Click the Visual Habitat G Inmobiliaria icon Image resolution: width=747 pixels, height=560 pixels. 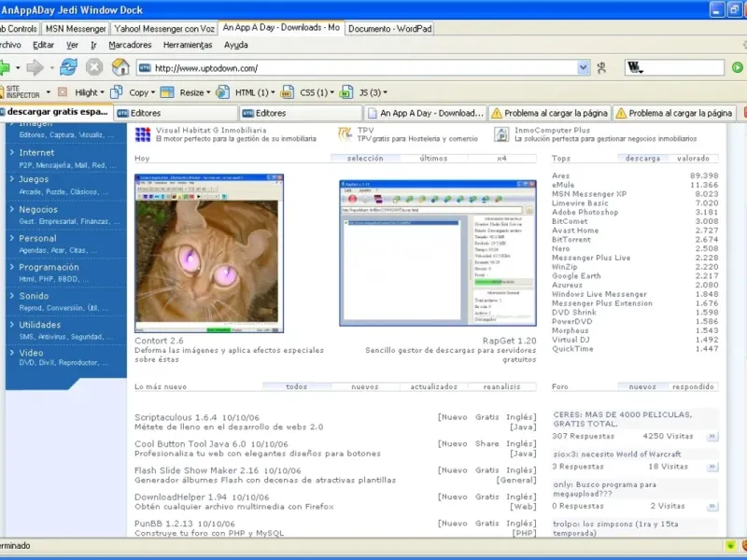pos(142,134)
